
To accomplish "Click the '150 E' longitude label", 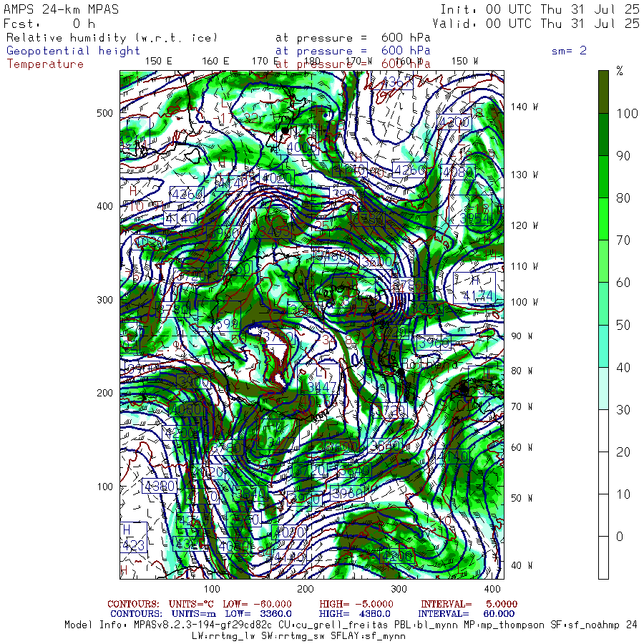I will pyautogui.click(x=159, y=62).
